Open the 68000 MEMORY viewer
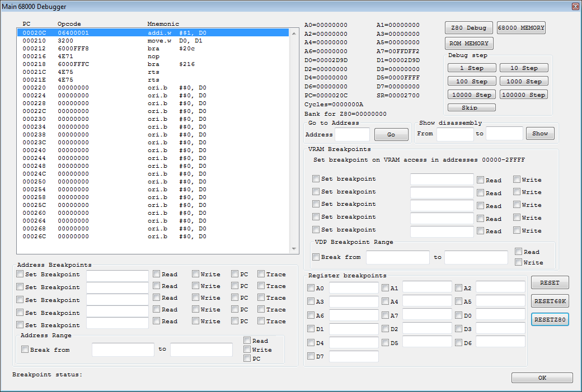The height and width of the screenshot is (392, 582). [x=521, y=28]
